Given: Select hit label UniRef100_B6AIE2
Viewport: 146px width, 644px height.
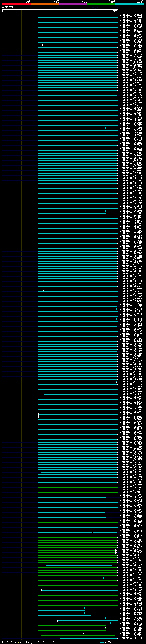Looking at the screenshot, I should tap(131, 492).
